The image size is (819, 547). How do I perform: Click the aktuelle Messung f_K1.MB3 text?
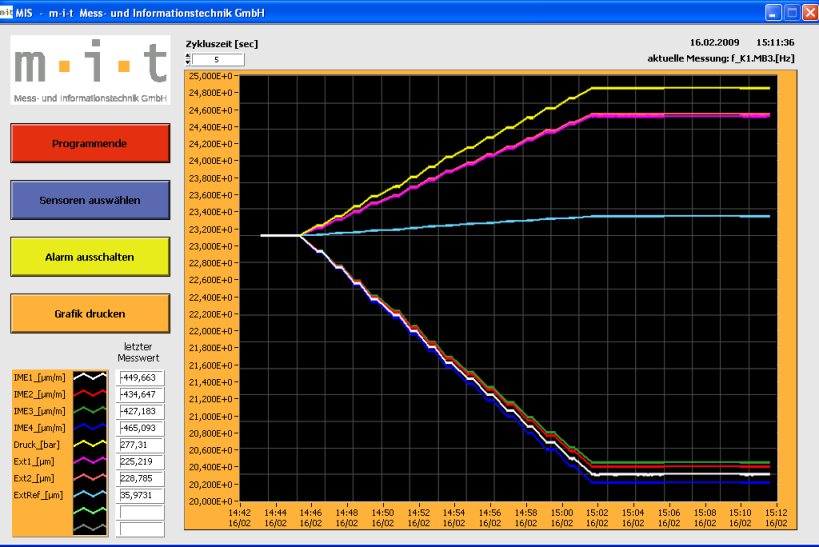point(721,59)
